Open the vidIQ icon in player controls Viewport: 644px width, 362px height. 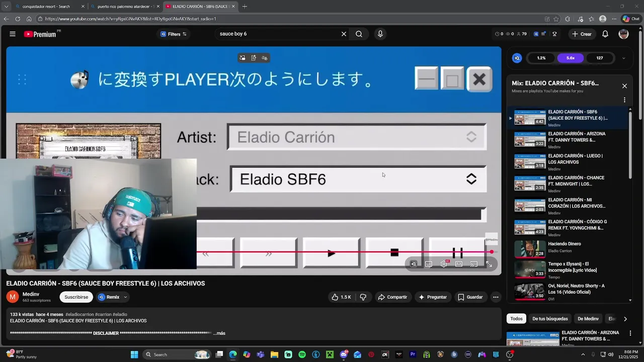click(x=414, y=264)
